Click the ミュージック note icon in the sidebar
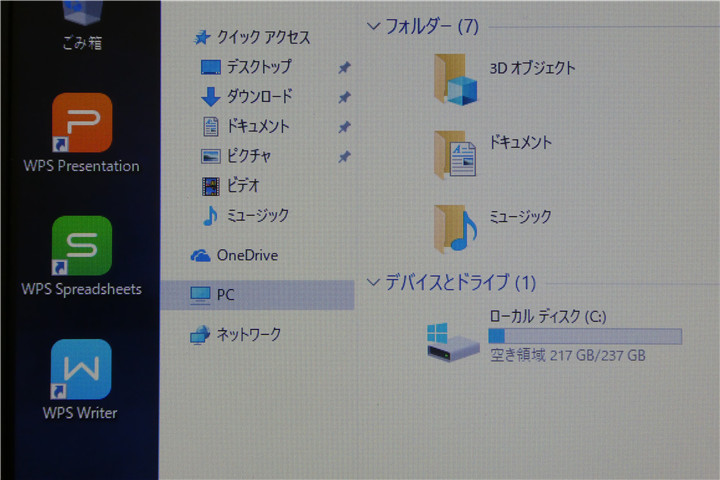 pos(210,216)
